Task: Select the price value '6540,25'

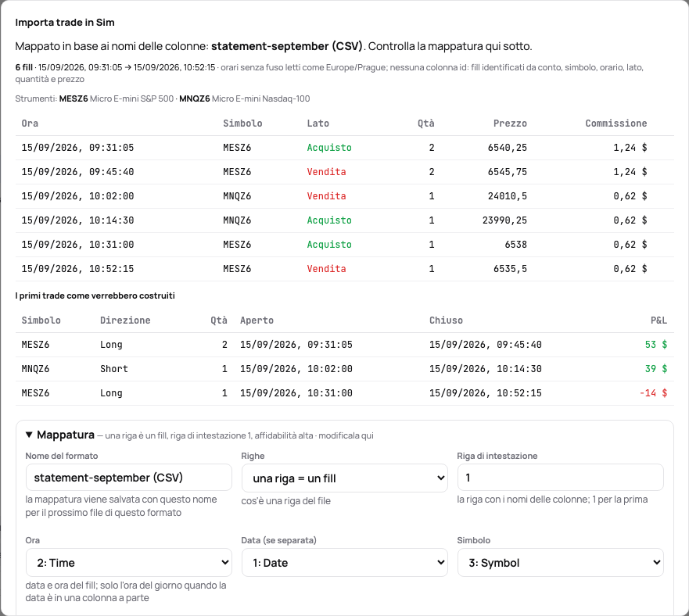Action: [x=507, y=148]
